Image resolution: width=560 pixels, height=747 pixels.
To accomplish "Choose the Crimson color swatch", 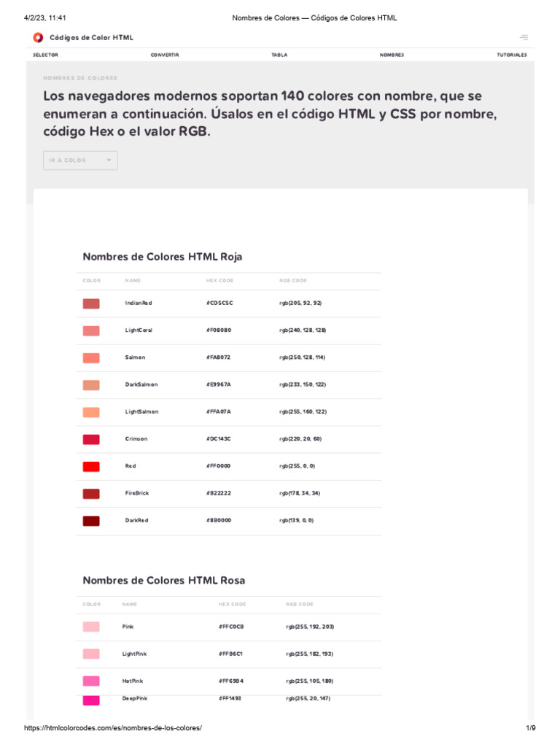I will coord(91,439).
